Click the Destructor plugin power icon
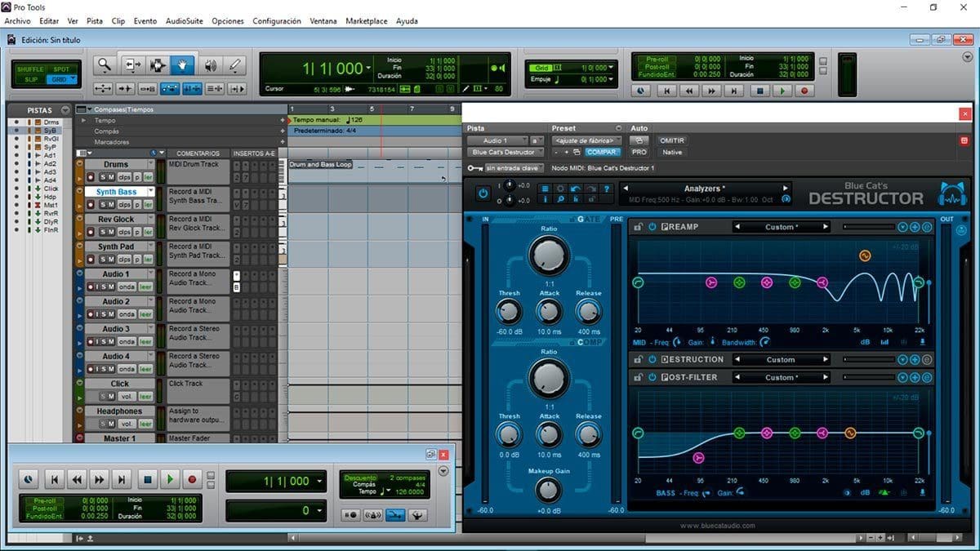 click(x=483, y=193)
